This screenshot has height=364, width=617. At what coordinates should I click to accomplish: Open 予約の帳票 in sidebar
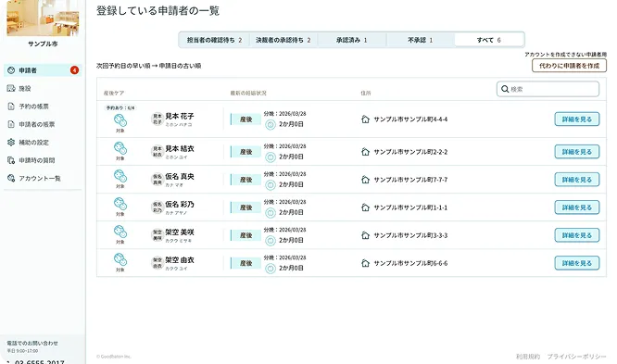pos(43,107)
